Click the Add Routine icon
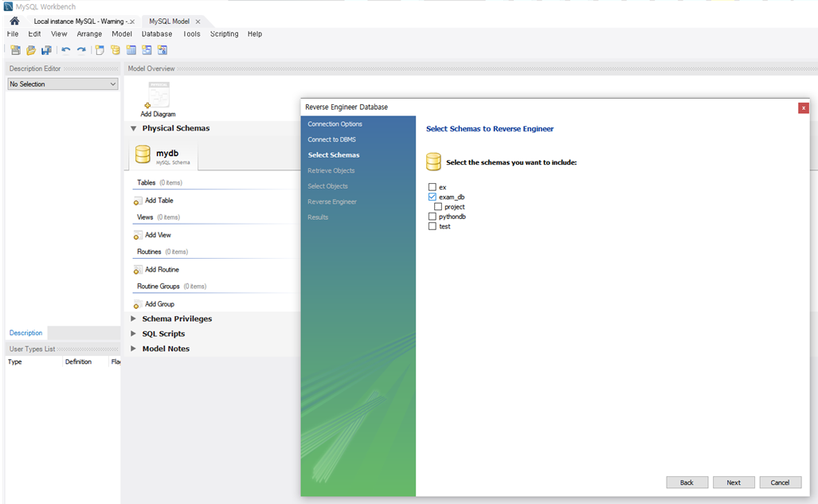Viewport: 818px width, 504px height. 137,270
